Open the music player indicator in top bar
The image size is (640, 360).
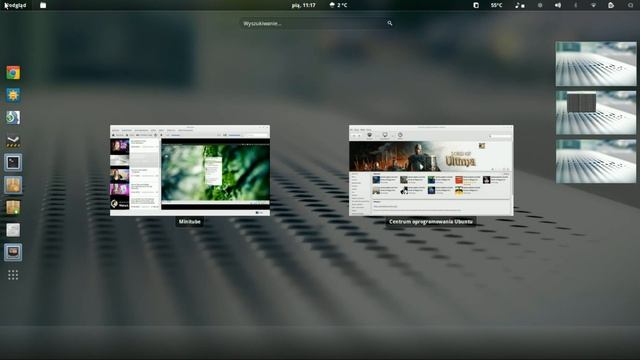(x=520, y=5)
